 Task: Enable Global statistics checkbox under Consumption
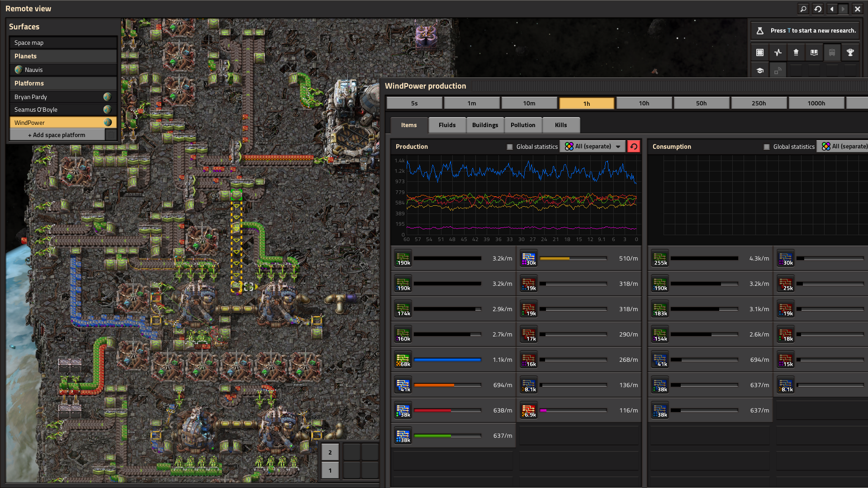(767, 147)
